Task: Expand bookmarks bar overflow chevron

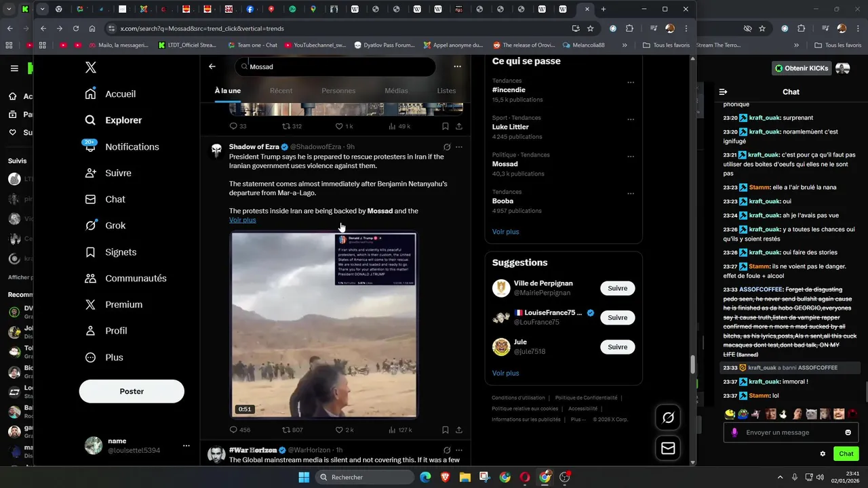Action: click(x=625, y=45)
